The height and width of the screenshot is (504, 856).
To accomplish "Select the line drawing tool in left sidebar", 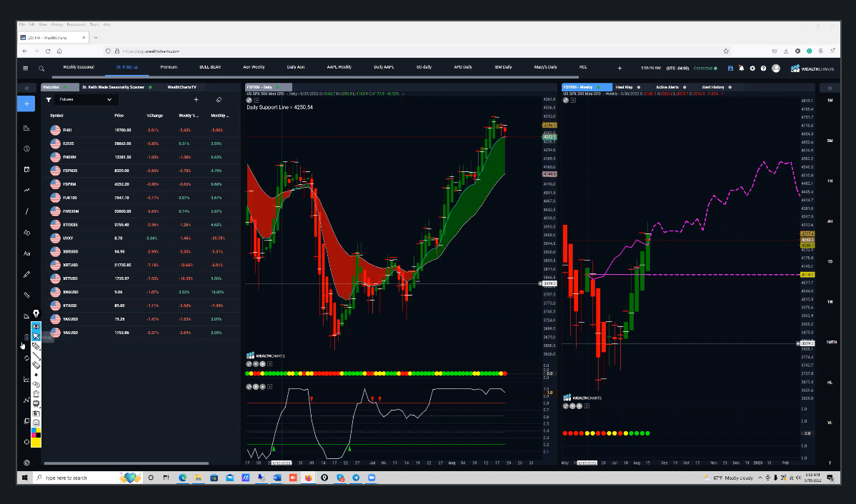I will (x=26, y=211).
